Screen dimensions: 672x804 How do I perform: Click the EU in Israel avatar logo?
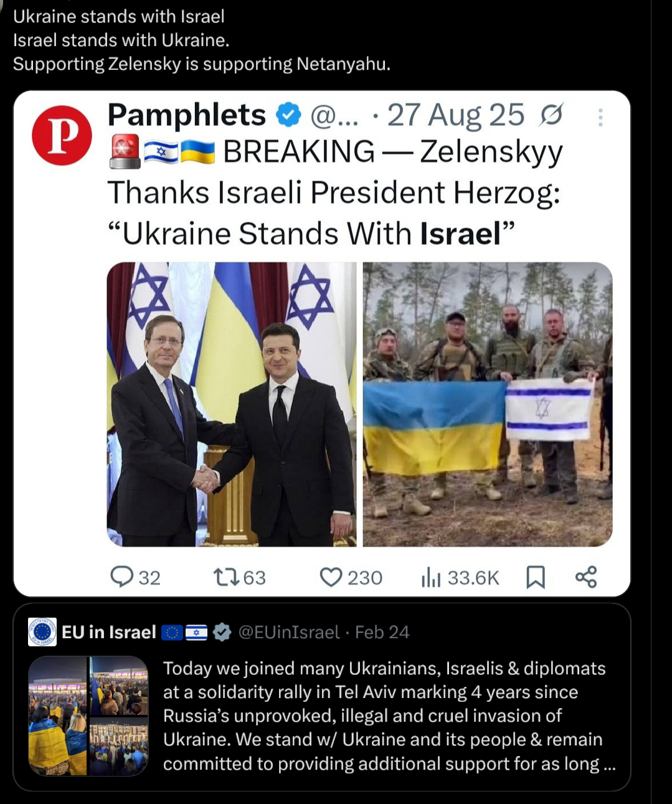point(42,632)
